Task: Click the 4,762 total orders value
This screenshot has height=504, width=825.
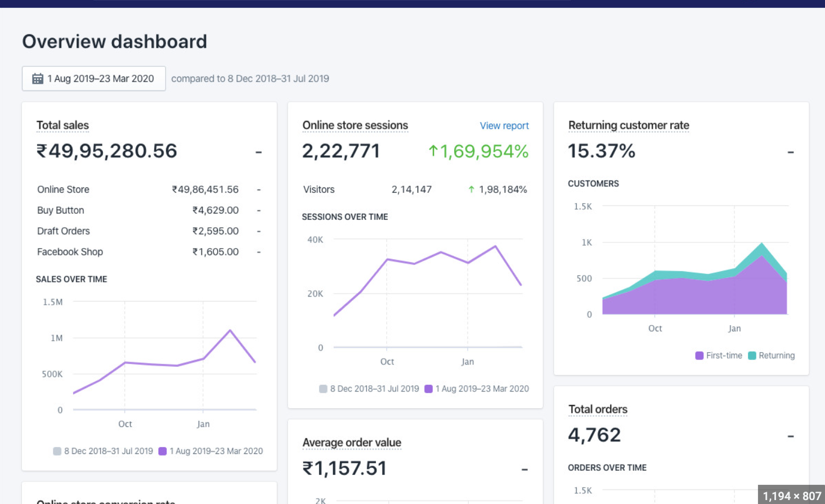Action: pos(594,435)
